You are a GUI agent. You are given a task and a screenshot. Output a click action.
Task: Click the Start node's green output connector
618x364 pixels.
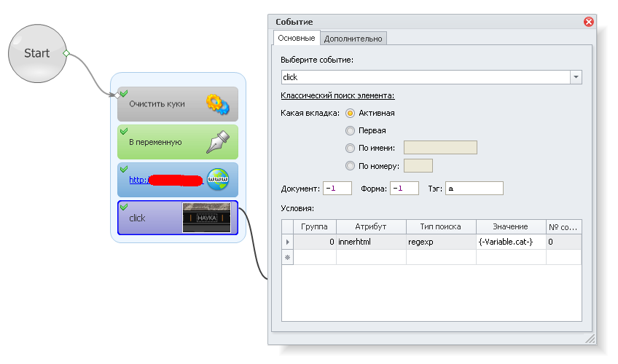[x=66, y=53]
